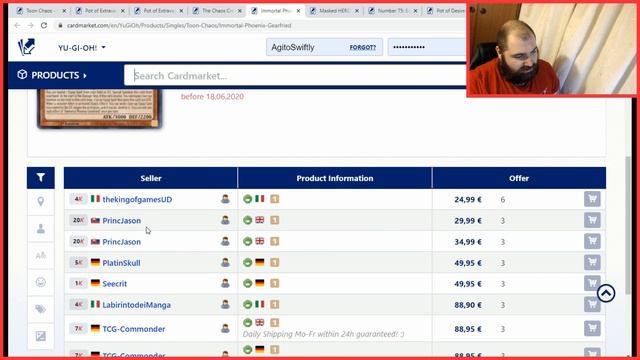Screen dimensions: 640x360
Task: Switch to the Pot of Desires browser tab
Action: pos(446,11)
